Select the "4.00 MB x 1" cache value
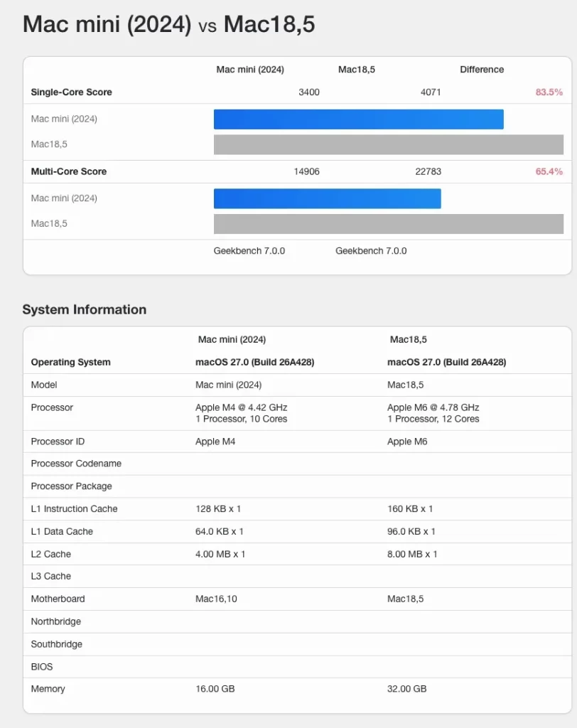Screen dimensions: 577x728 click(x=220, y=554)
